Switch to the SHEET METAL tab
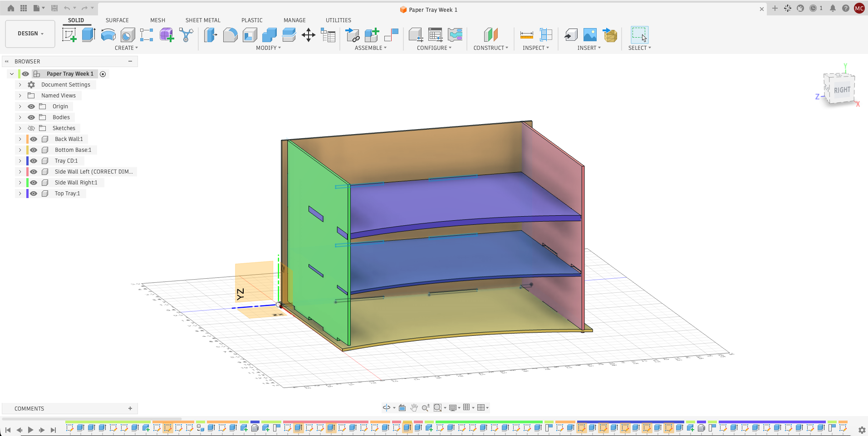The height and width of the screenshot is (436, 868). click(203, 20)
